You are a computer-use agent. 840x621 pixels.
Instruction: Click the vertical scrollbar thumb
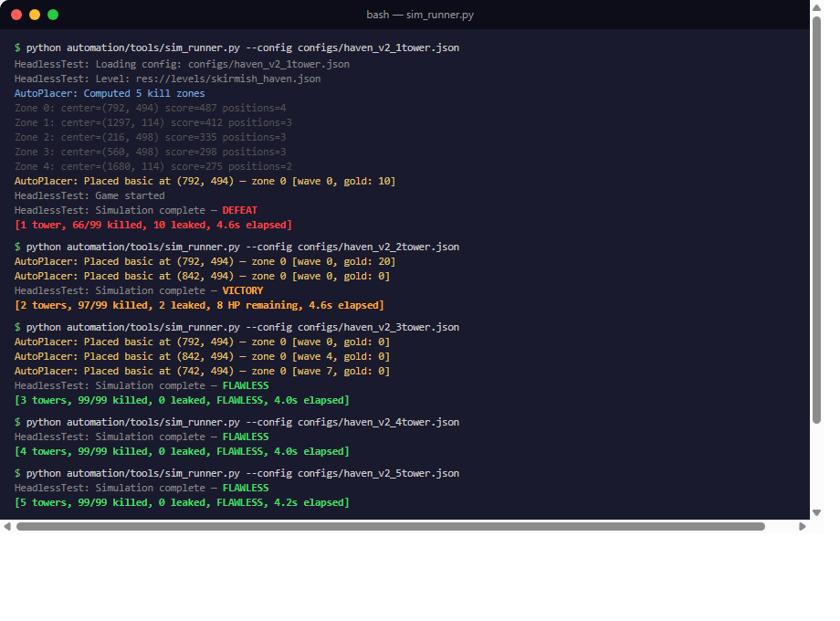tap(816, 220)
